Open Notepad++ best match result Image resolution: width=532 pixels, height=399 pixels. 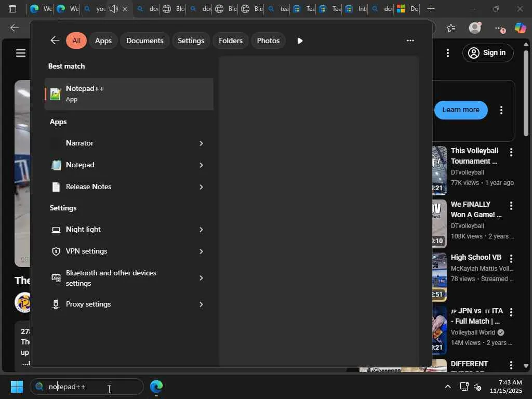point(129,94)
